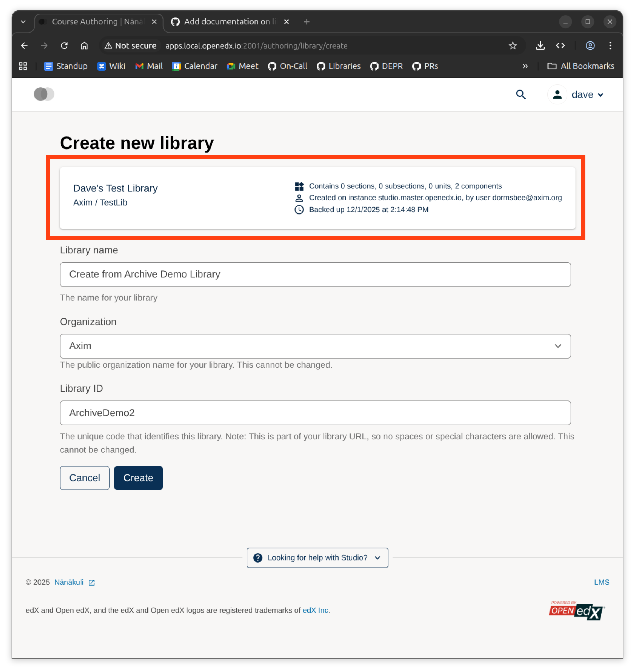Screen dimensions: 635x672
Task: Open the side panel grid icon left of bookmarks
Action: click(23, 66)
